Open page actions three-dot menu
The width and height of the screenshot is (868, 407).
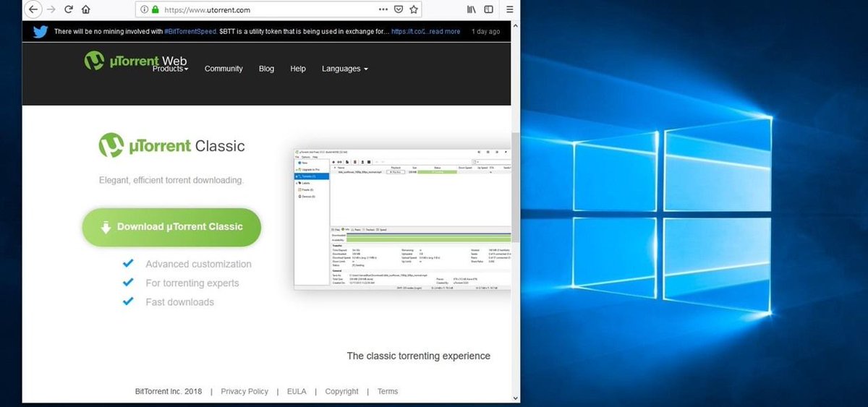(x=383, y=10)
